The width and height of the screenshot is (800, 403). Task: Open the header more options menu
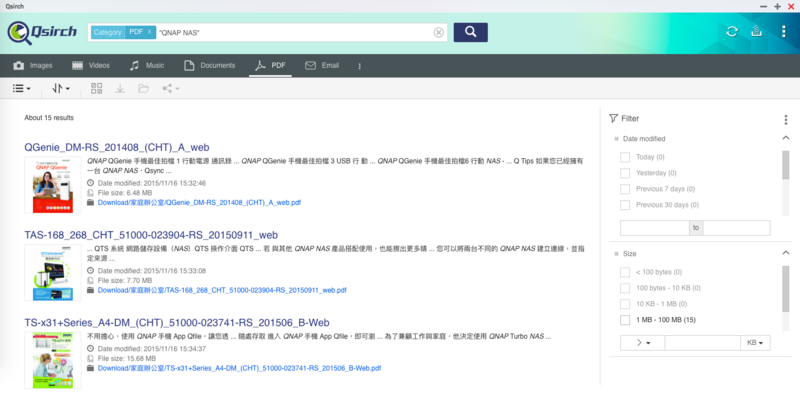tap(784, 32)
